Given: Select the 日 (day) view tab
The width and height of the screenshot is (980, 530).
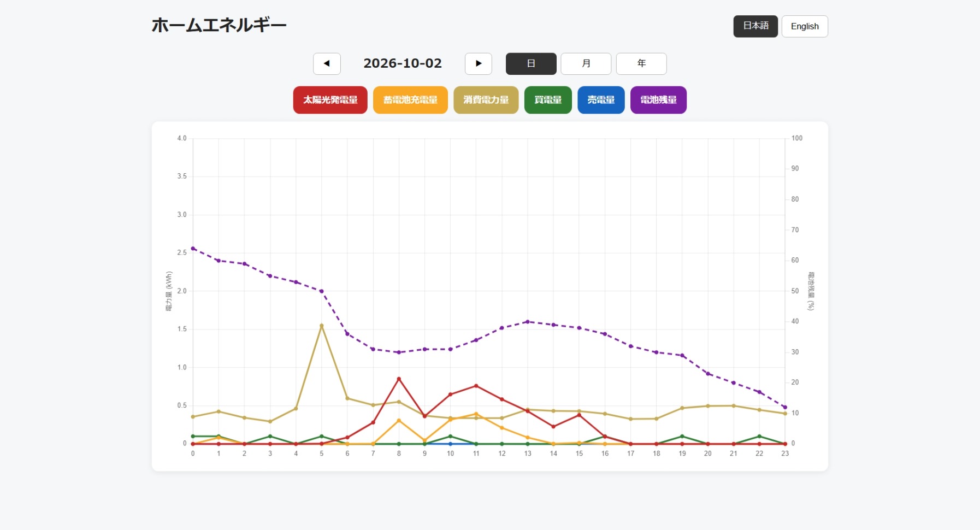Looking at the screenshot, I should [x=531, y=63].
